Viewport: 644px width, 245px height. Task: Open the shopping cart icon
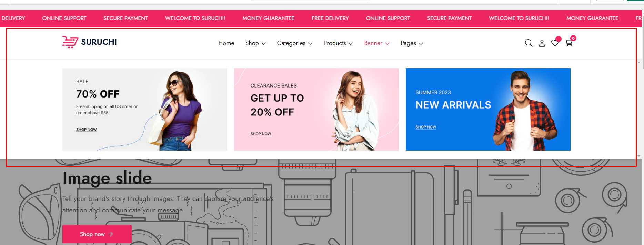pos(568,43)
